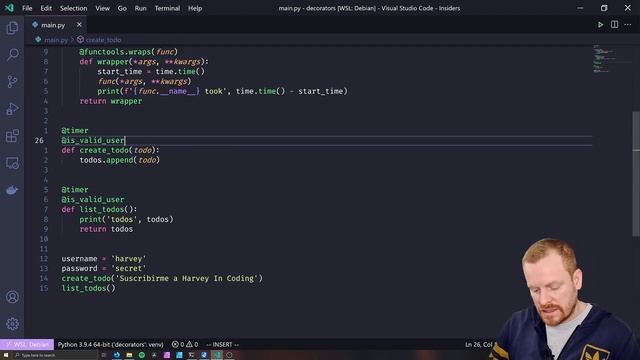
Task: Click the "password = 'secret'" line
Action: (104, 269)
